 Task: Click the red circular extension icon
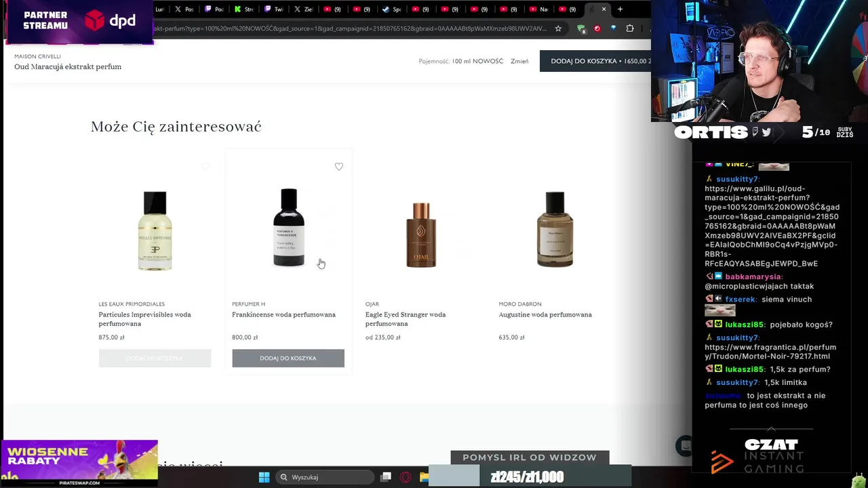click(x=597, y=28)
